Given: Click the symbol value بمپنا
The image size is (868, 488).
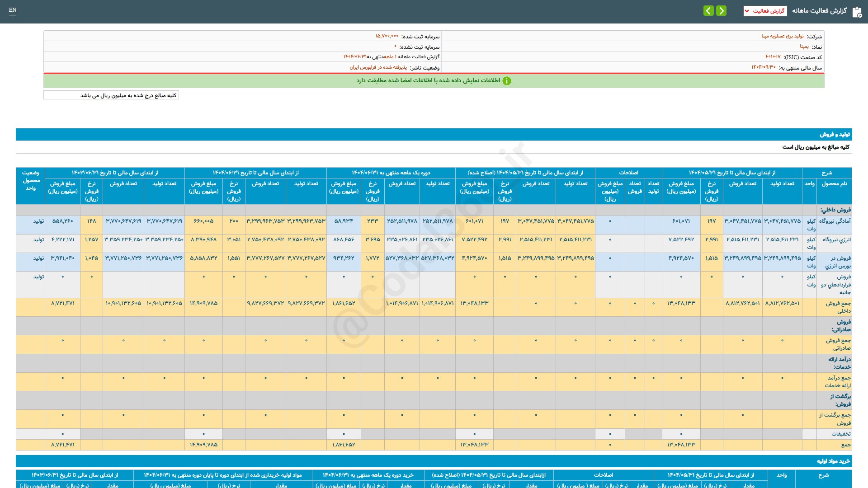Looking at the screenshot, I should pos(804,47).
